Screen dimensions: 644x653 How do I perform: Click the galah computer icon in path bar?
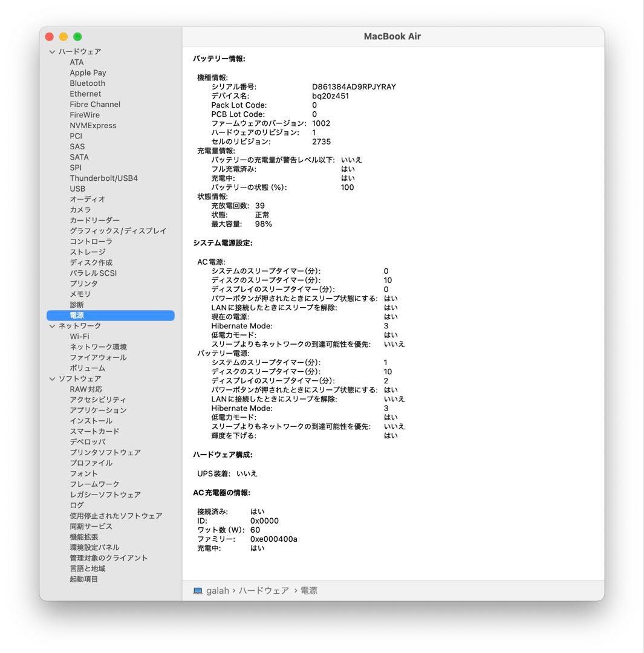(198, 591)
